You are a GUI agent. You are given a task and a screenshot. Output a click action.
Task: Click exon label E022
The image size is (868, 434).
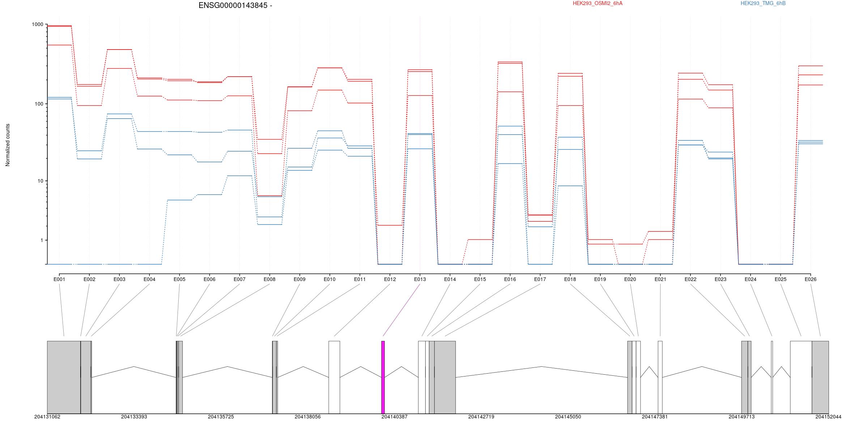point(690,279)
